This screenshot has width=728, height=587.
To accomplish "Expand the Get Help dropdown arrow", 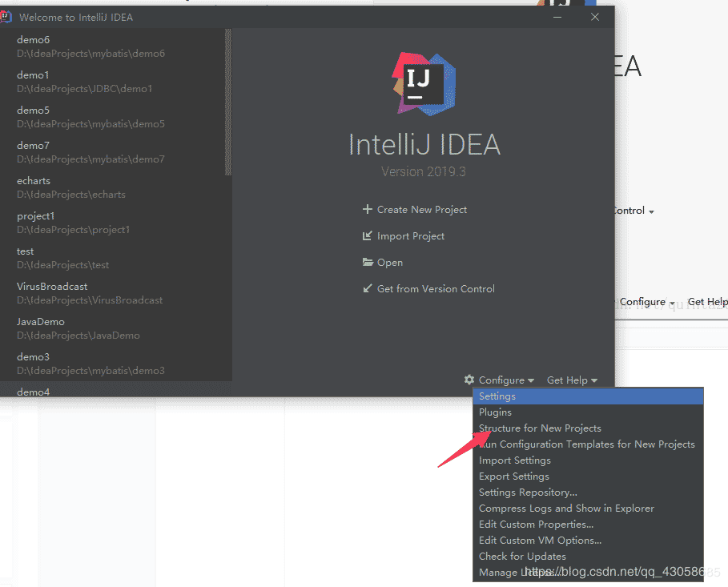I will (593, 380).
